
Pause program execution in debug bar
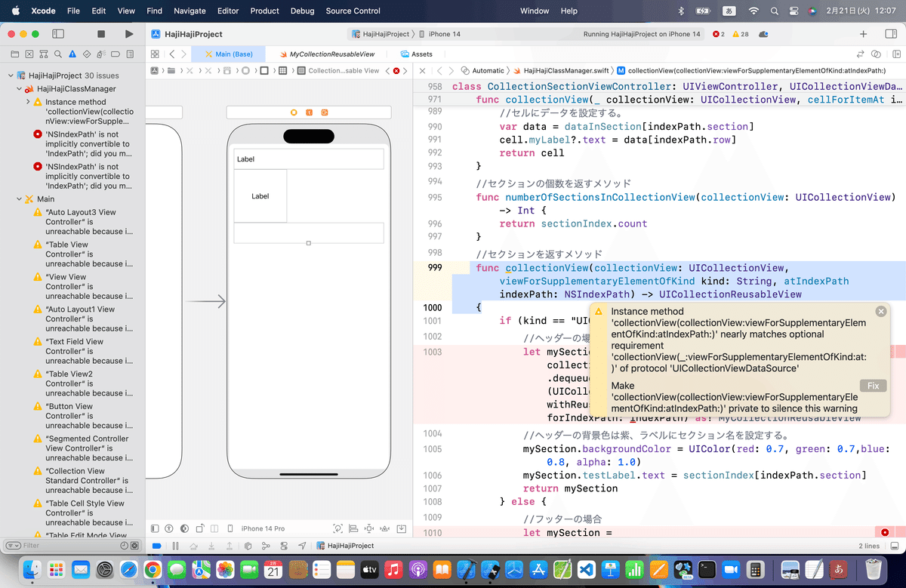pos(175,545)
